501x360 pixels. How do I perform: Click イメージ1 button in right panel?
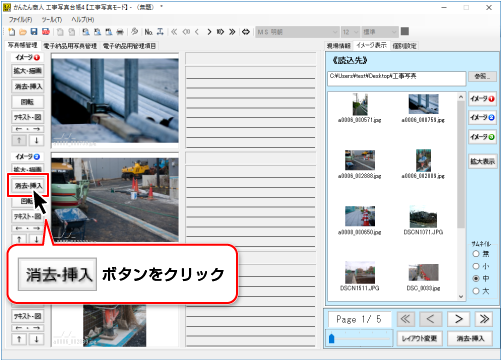(482, 99)
